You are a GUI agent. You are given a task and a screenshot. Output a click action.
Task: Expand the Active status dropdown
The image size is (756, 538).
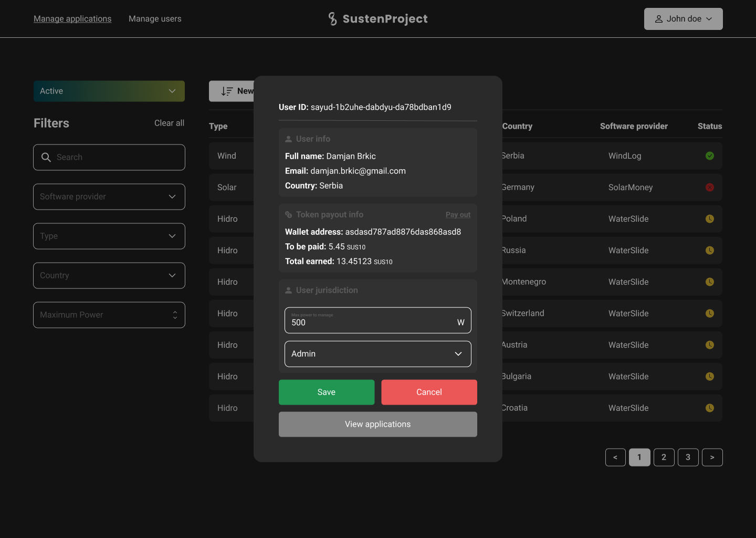coord(109,91)
